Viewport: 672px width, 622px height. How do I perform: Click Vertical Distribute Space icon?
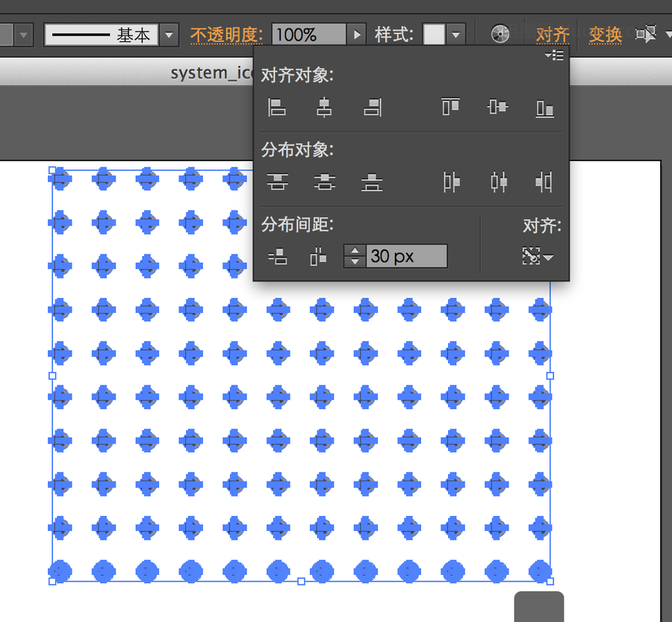(x=278, y=256)
